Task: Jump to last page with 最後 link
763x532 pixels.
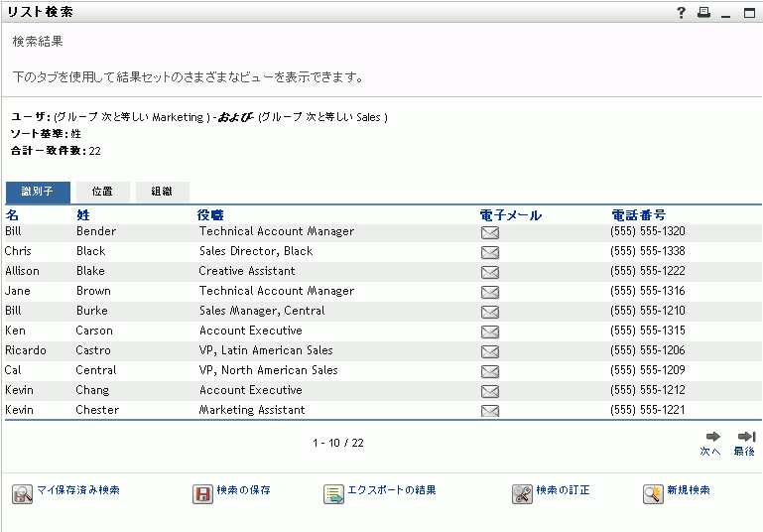Action: [744, 452]
